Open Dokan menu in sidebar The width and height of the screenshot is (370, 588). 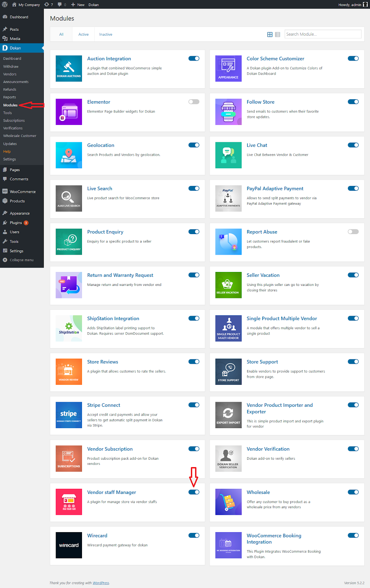22,48
